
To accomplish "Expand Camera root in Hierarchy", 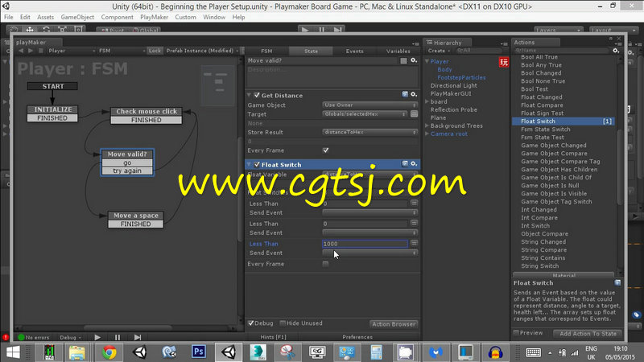I will pyautogui.click(x=427, y=134).
